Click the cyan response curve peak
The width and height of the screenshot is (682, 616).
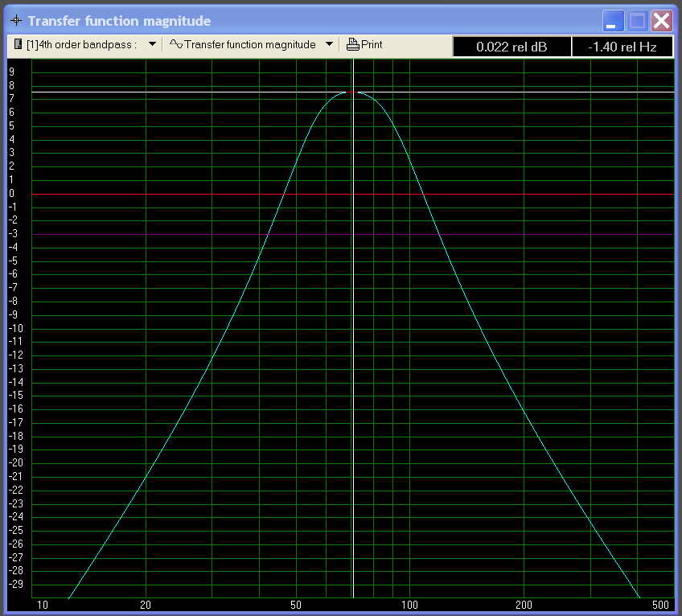click(x=351, y=92)
